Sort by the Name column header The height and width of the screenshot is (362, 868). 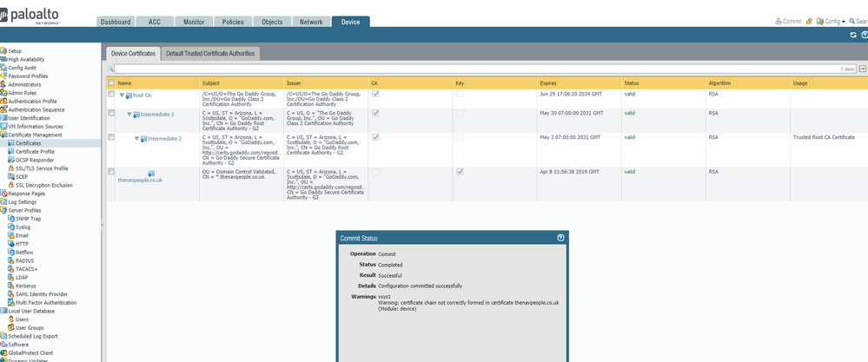point(158,82)
